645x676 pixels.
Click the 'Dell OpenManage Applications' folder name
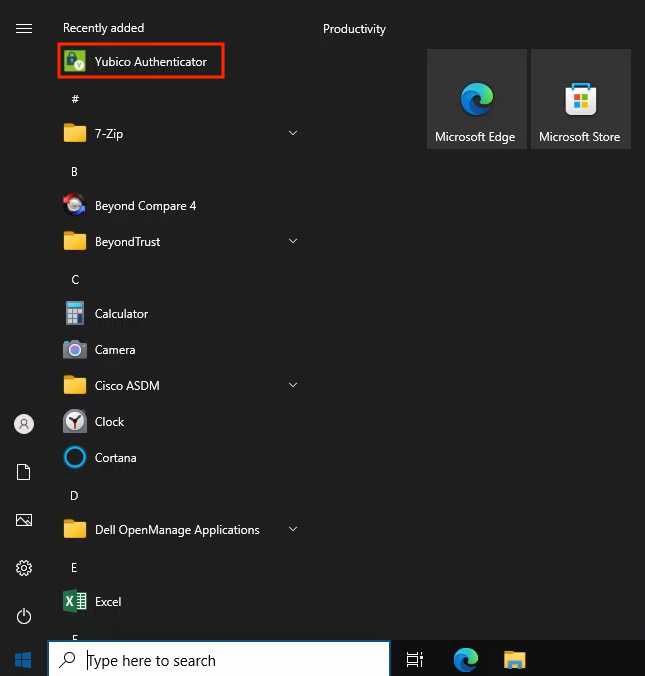177,530
